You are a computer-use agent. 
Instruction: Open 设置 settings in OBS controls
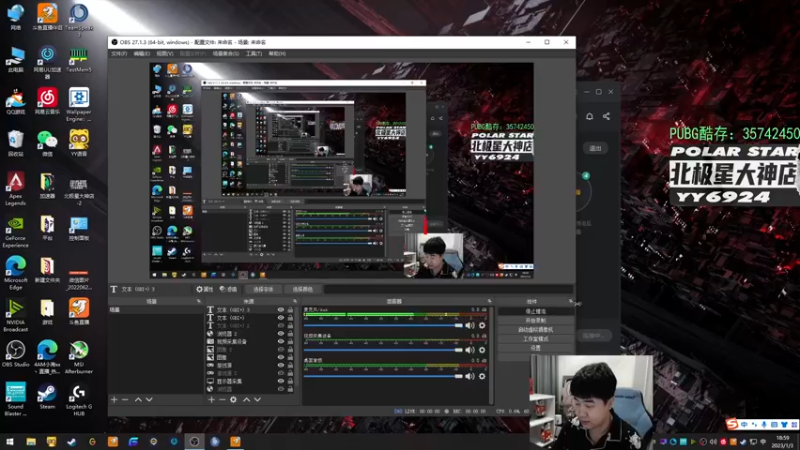click(x=536, y=348)
